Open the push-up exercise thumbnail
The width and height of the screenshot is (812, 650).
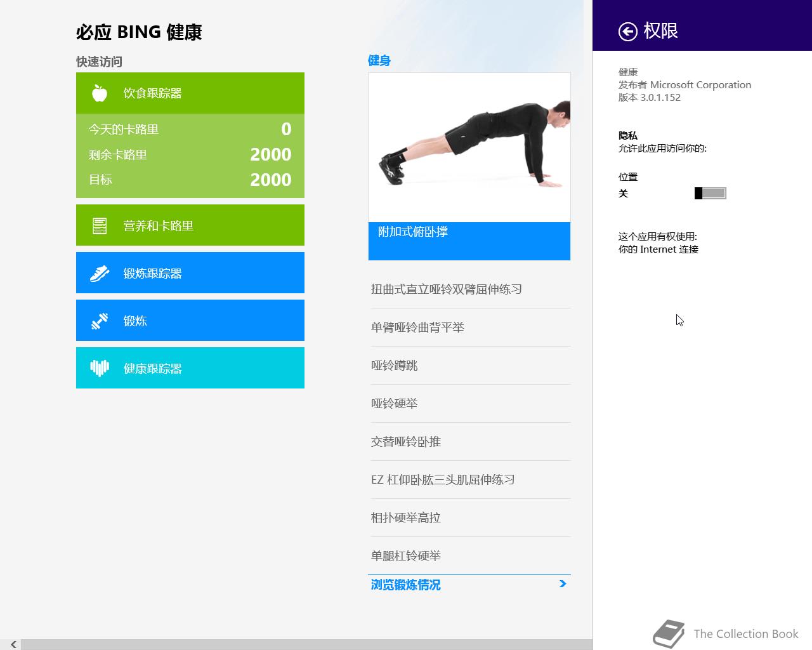pos(469,147)
